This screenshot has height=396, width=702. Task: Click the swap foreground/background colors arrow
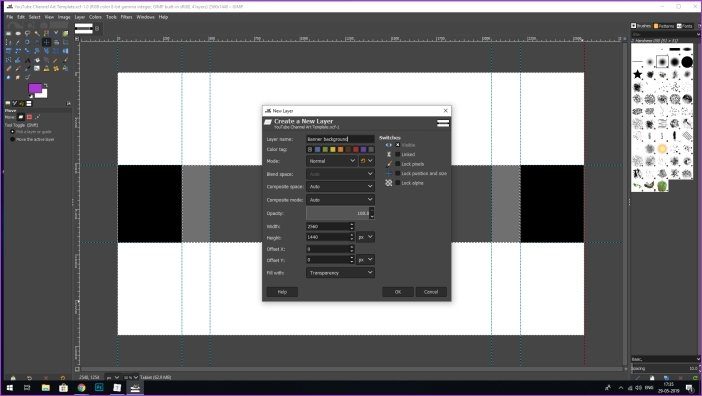coord(45,85)
